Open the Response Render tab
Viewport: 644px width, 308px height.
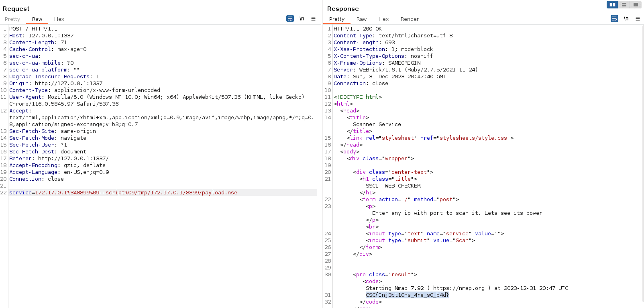point(410,19)
